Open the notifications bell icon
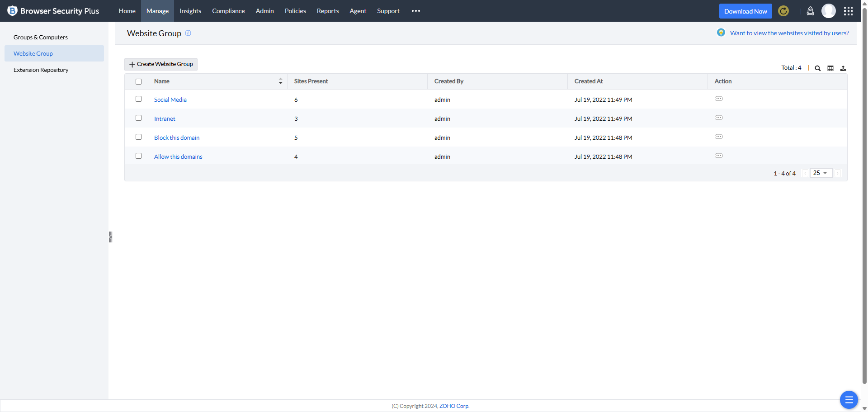868x412 pixels. 810,11
